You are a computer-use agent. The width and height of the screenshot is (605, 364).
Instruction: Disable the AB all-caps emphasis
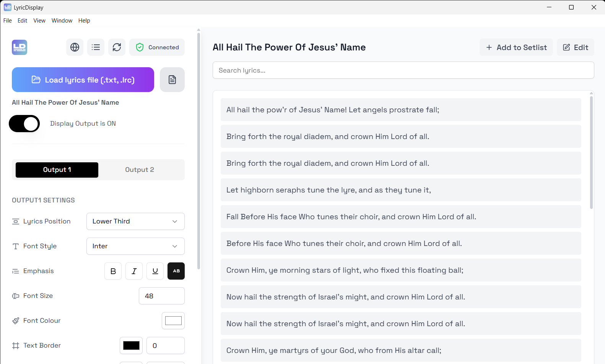(x=176, y=271)
